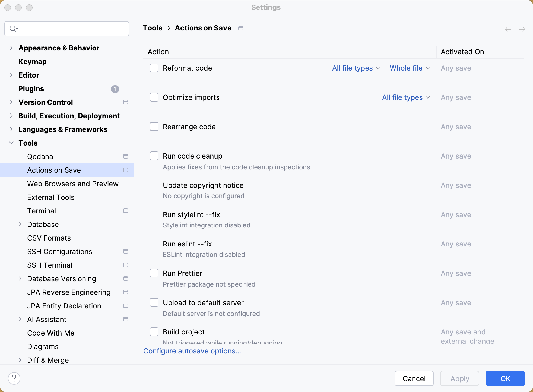Image resolution: width=533 pixels, height=392 pixels.
Task: Expand the Build, Execution, Deployment section
Action: point(11,115)
